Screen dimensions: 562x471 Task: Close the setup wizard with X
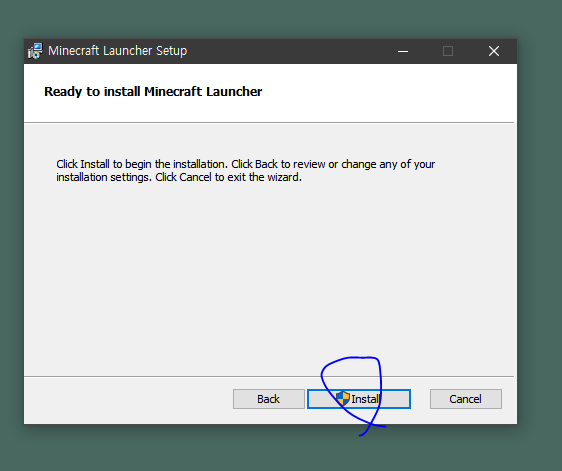pyautogui.click(x=494, y=51)
